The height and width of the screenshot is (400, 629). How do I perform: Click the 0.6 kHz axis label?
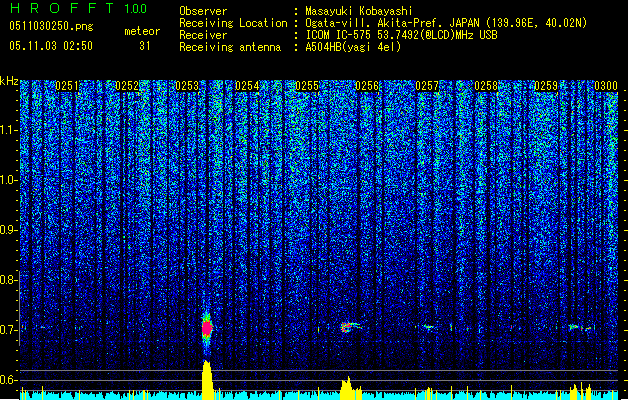(x=9, y=380)
